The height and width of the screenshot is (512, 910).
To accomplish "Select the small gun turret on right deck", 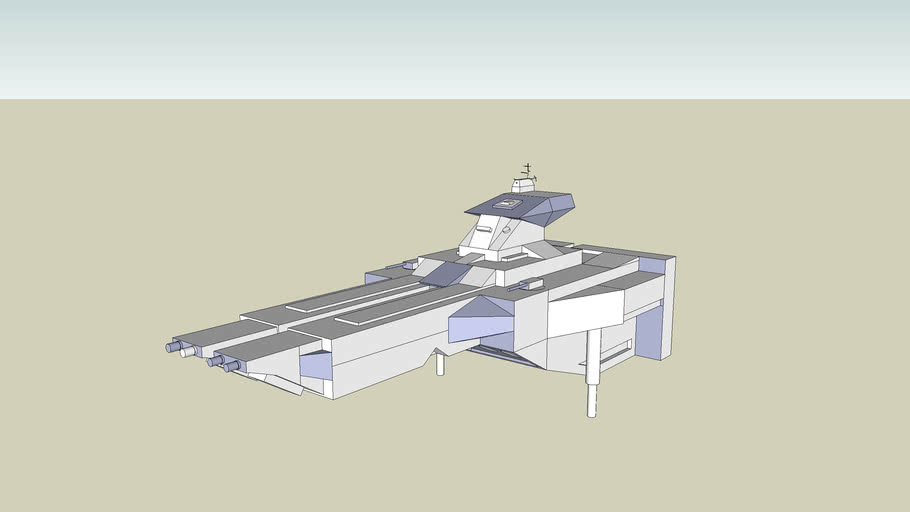I will tap(526, 285).
